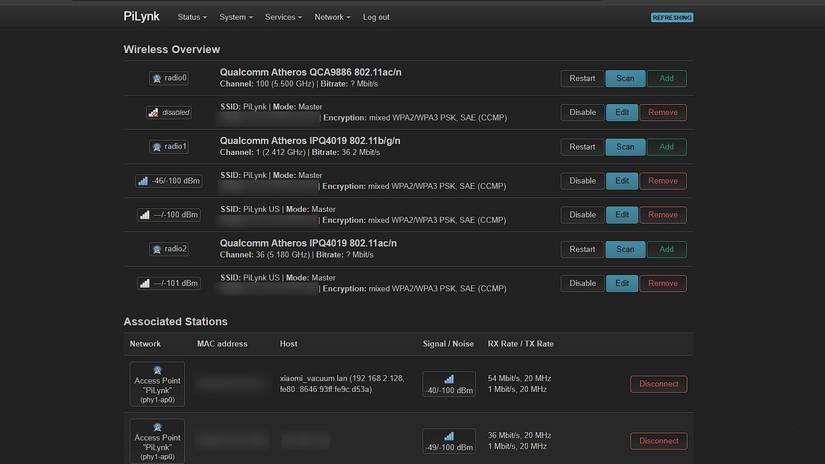Click the -40/-100 dBm signal indicator
Screen dimensions: 825x464
tap(449, 384)
